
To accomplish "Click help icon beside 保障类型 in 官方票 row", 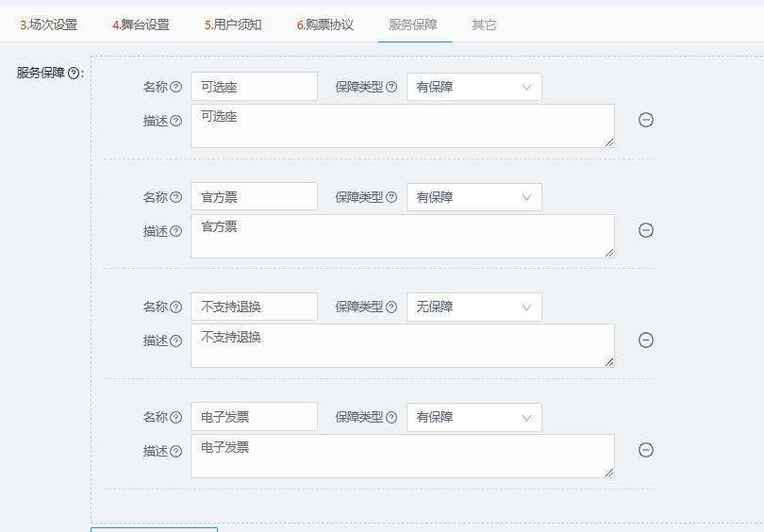I will point(391,197).
